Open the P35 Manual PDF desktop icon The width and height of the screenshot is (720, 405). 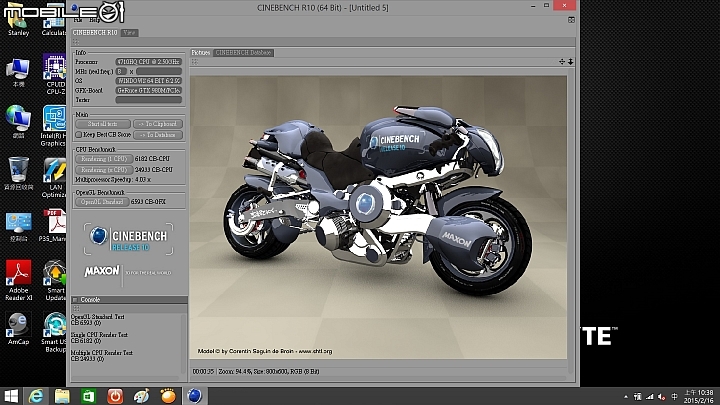[x=53, y=225]
